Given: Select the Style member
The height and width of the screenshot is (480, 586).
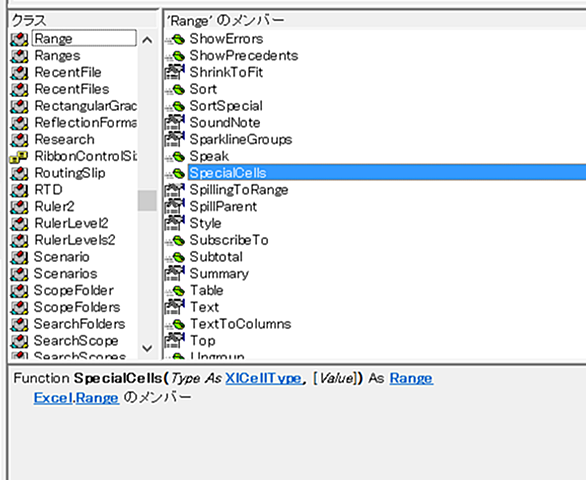Looking at the screenshot, I should click(x=205, y=224).
